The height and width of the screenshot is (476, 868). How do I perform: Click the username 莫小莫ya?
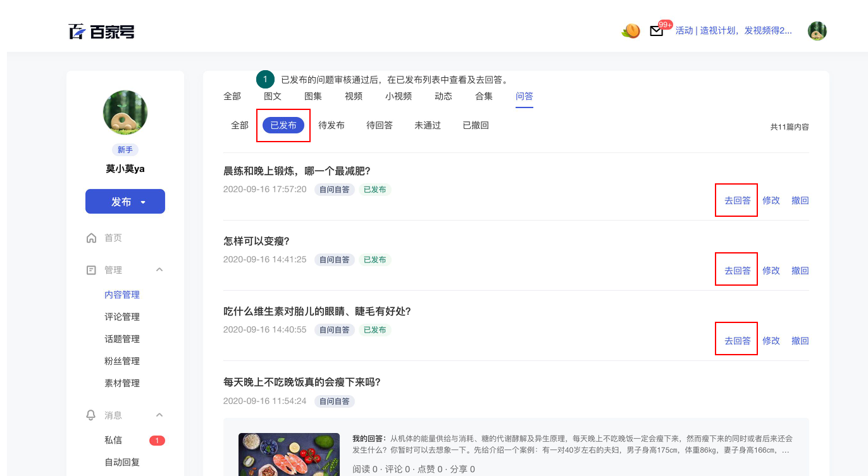(x=125, y=169)
